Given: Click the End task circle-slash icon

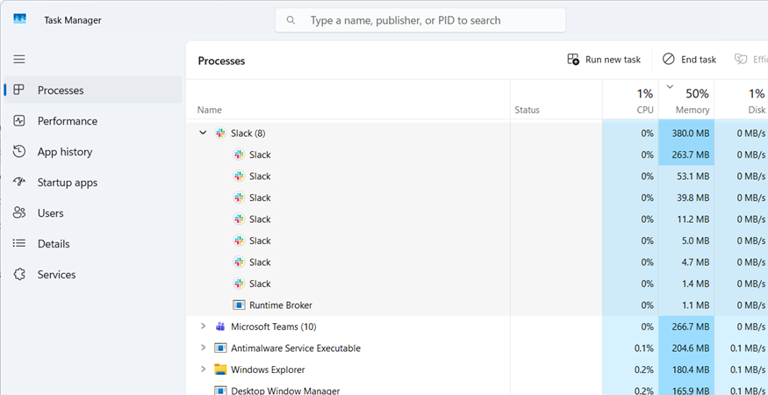Looking at the screenshot, I should coord(669,59).
